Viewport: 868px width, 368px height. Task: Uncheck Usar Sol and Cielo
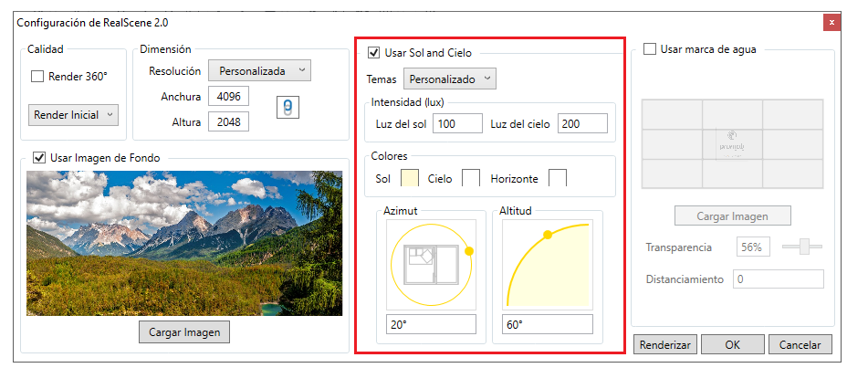pos(373,53)
